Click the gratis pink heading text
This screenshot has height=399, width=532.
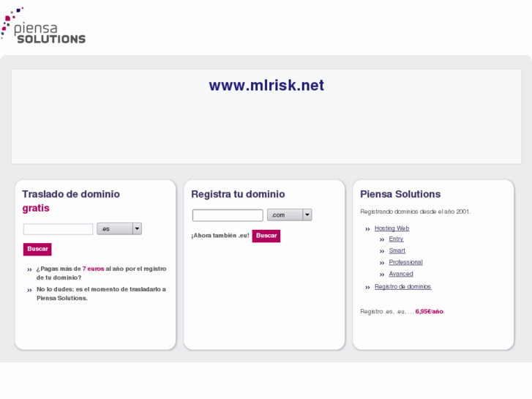(36, 208)
